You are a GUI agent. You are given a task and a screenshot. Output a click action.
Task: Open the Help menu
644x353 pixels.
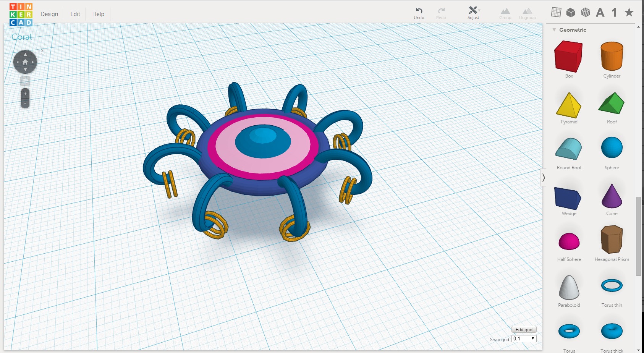(x=98, y=14)
